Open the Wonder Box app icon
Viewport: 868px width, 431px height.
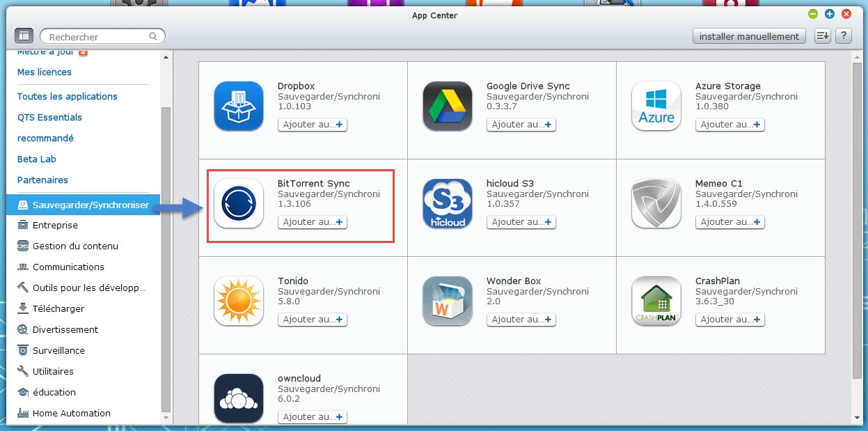click(x=448, y=301)
